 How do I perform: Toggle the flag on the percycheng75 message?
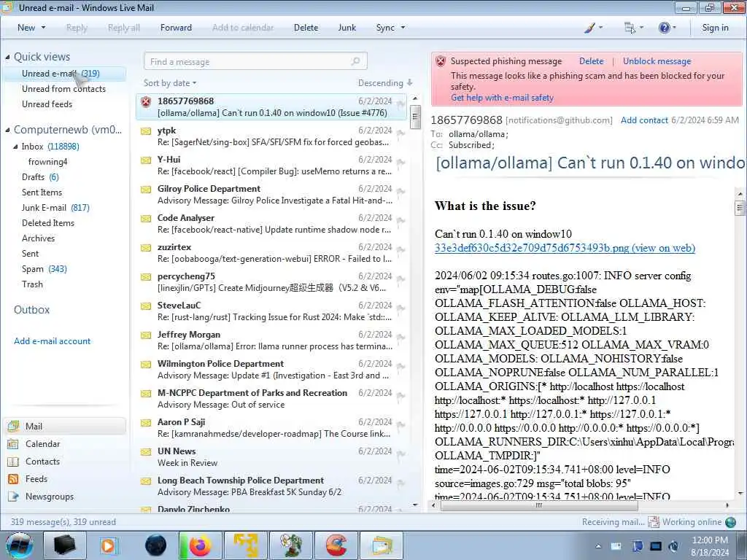(400, 279)
